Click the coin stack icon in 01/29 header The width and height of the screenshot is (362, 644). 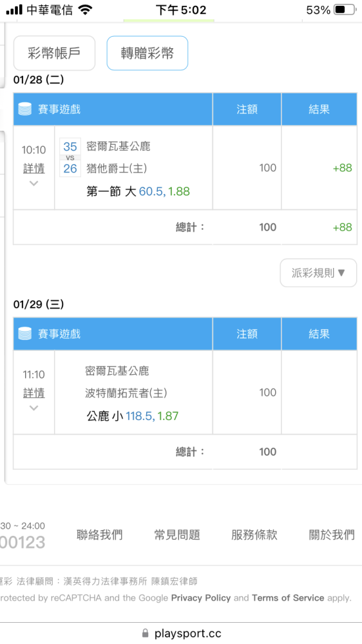(25, 334)
